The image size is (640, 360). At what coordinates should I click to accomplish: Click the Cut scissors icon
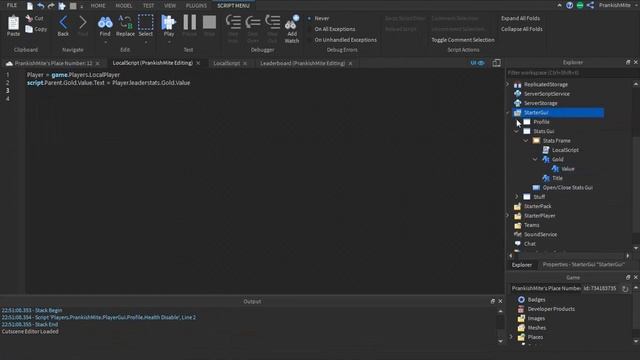29,18
